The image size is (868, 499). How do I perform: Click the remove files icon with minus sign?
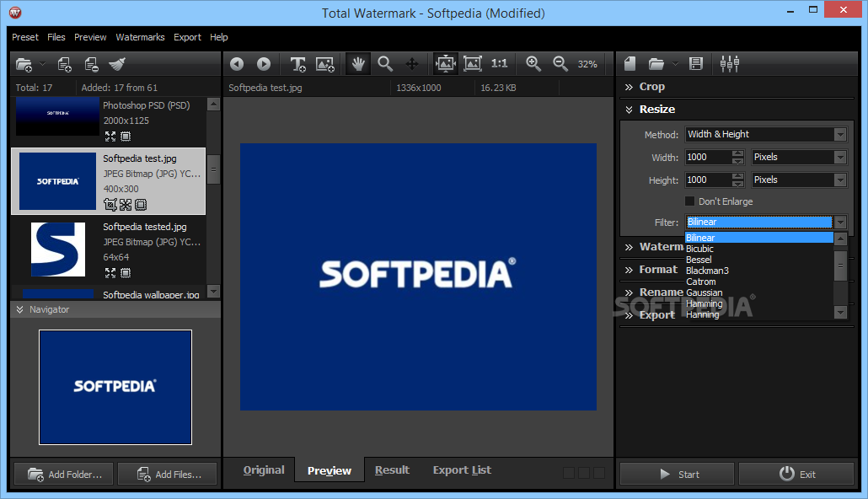pyautogui.click(x=92, y=64)
